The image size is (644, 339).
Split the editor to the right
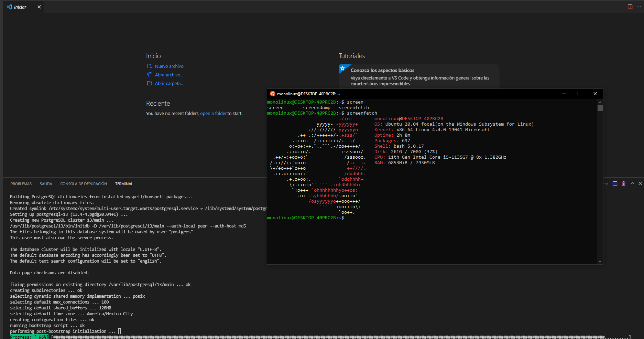(x=630, y=7)
